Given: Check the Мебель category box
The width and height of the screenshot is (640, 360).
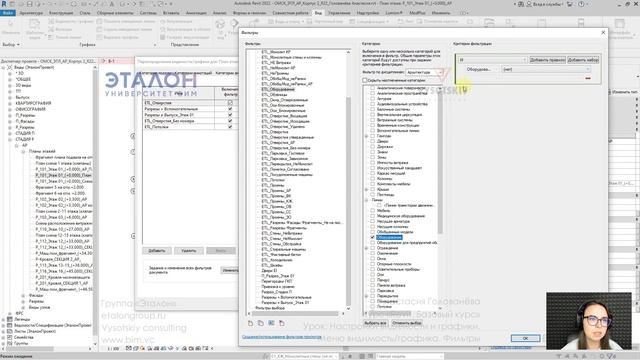Looking at the screenshot, I should (372, 211).
